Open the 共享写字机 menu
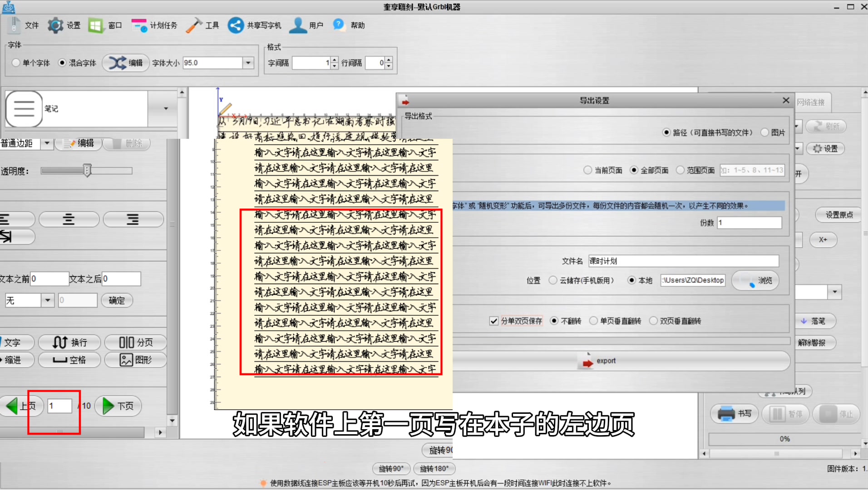868x490 pixels. [254, 25]
